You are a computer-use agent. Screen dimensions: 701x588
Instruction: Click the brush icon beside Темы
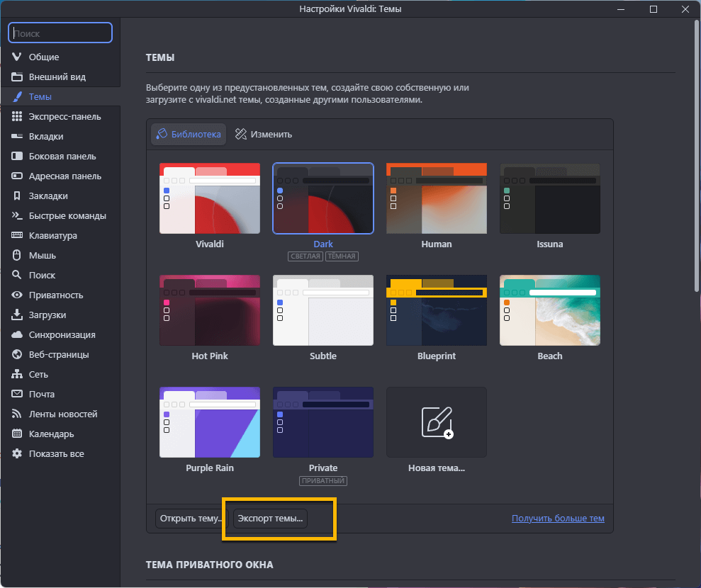(x=16, y=96)
